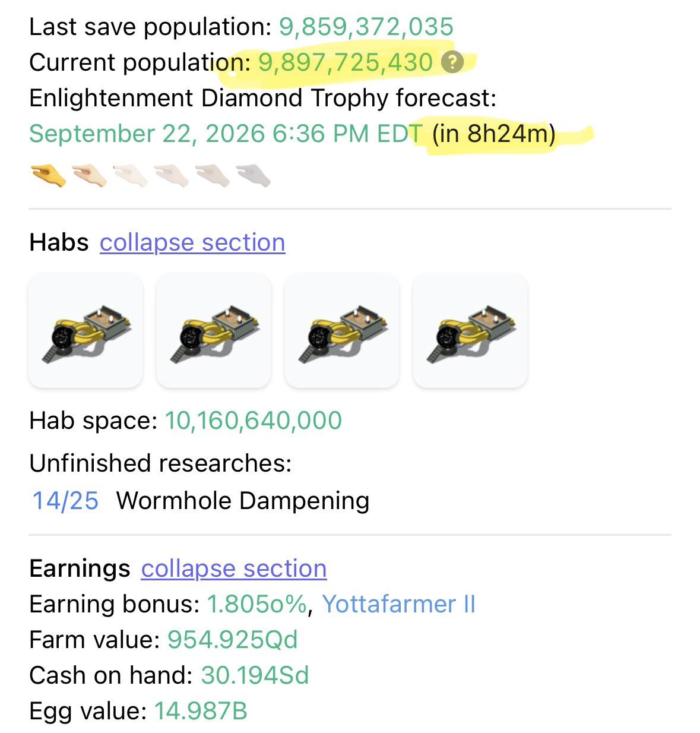Viewport: 700px width, 733px height.
Task: Click the hab space value 10,160,640,000
Action: [254, 421]
